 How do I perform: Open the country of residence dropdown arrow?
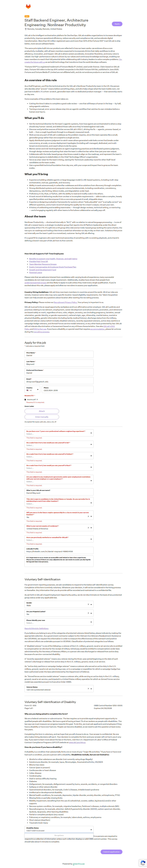coord(91,528)
